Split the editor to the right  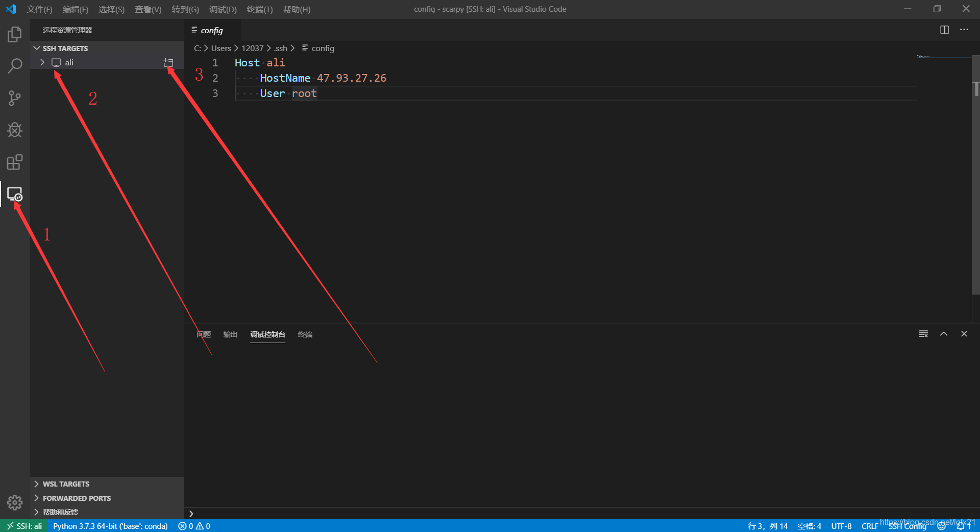(944, 30)
